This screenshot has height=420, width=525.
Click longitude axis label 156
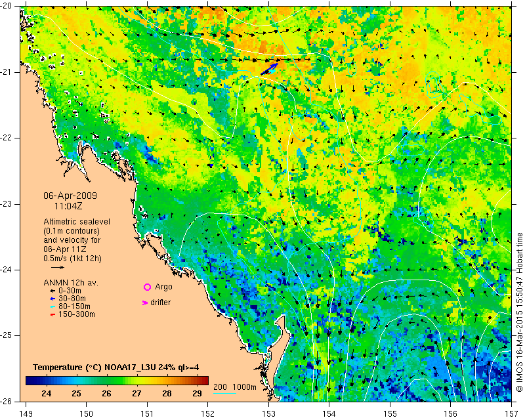tap(451, 414)
